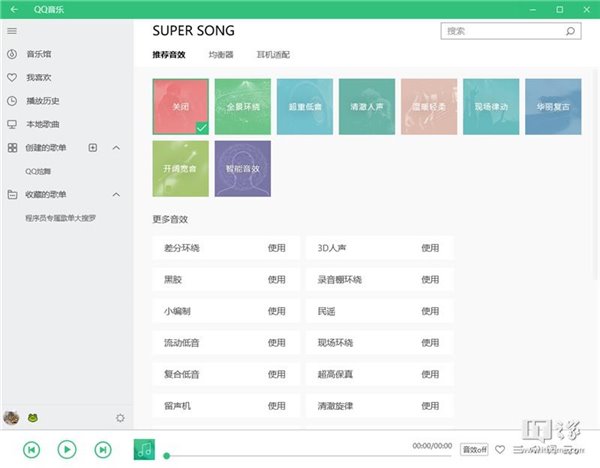The height and width of the screenshot is (468, 600).
Task: Click 使用 for 超高保真
Action: (x=430, y=374)
